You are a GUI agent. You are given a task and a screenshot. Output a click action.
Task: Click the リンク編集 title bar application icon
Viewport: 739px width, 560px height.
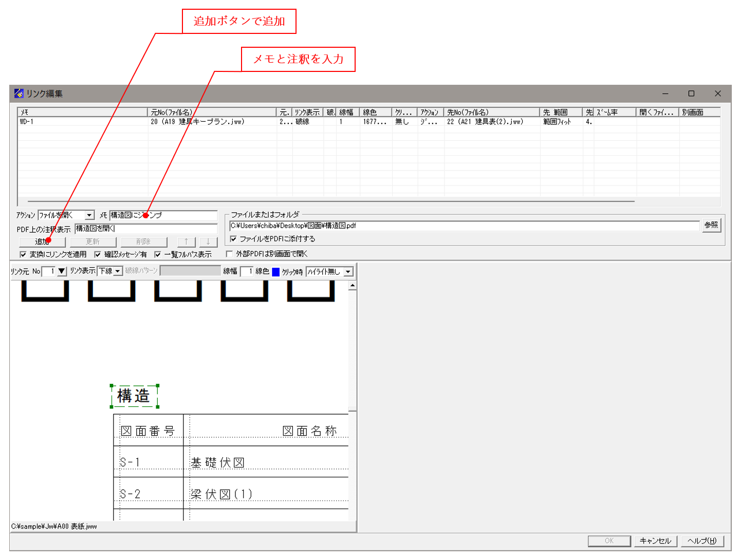pos(19,94)
